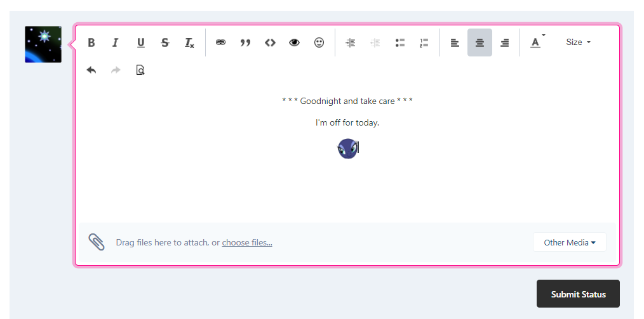
Task: Toggle italic text style
Action: pos(116,42)
